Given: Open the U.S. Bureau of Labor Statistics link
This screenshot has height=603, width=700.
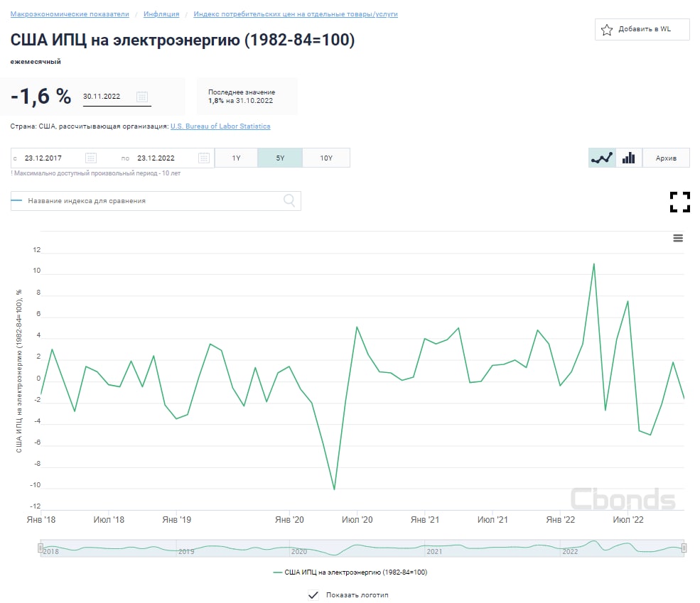Looking at the screenshot, I should click(220, 126).
